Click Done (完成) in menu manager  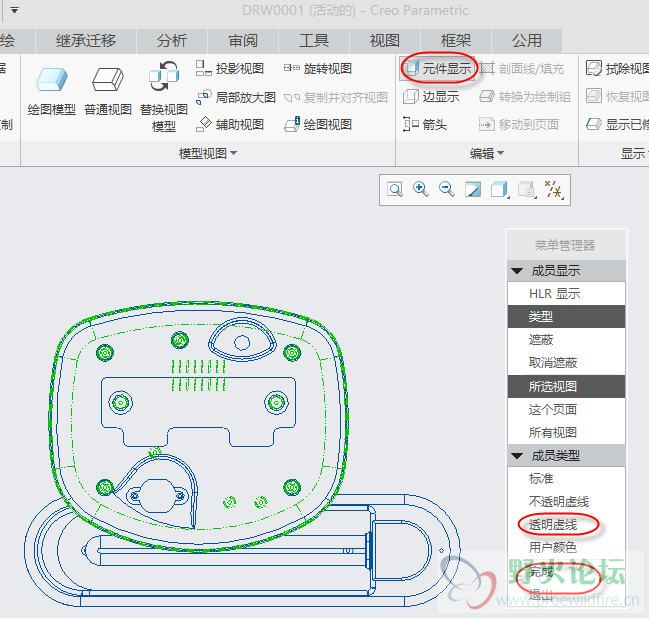[566, 572]
